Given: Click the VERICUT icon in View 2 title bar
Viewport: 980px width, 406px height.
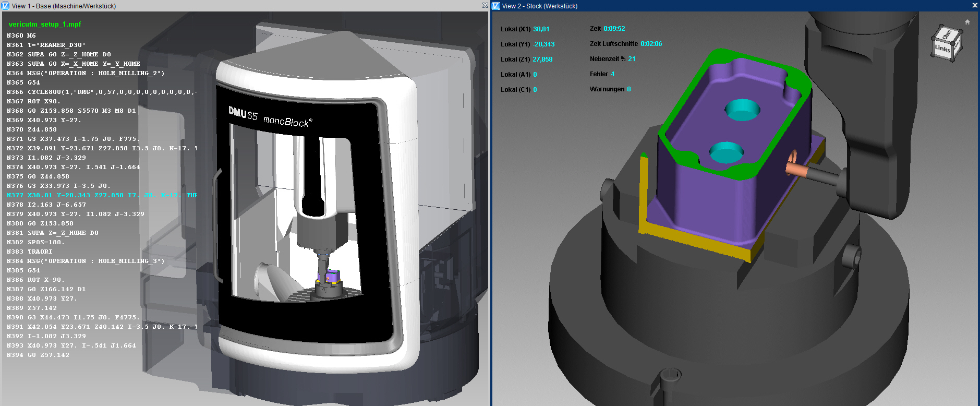Looking at the screenshot, I should (x=496, y=6).
